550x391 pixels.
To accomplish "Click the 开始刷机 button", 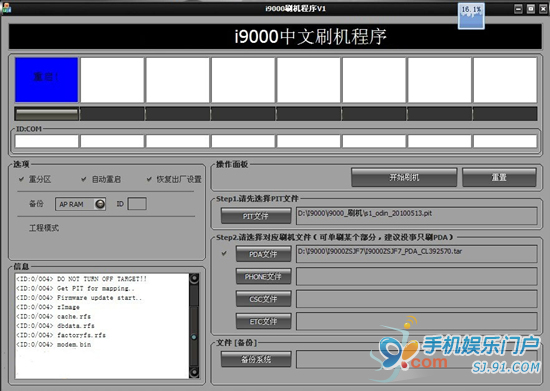I will coord(404,177).
